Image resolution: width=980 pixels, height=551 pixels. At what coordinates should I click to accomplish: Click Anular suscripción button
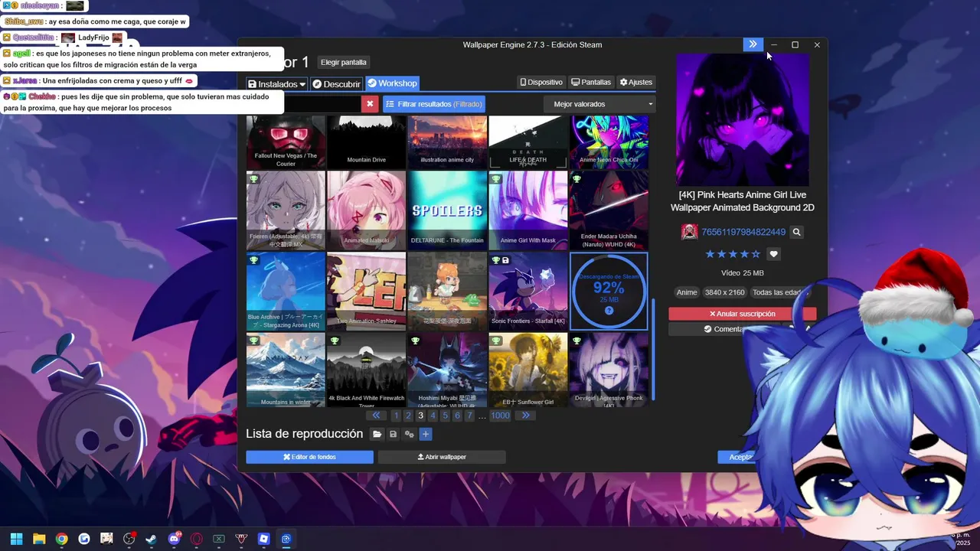tap(742, 314)
